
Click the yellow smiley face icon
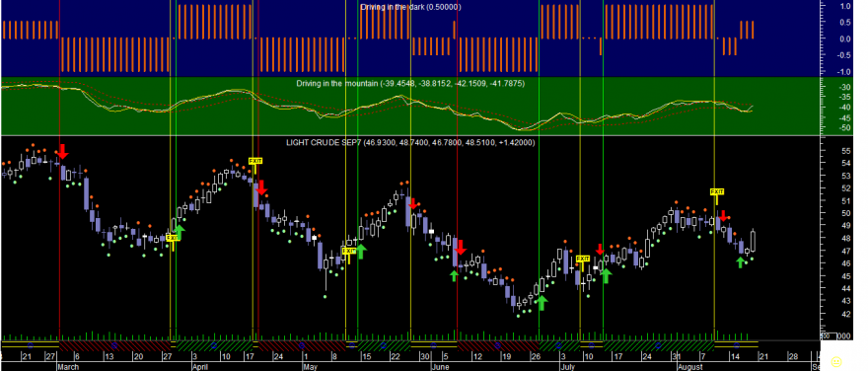836,361
